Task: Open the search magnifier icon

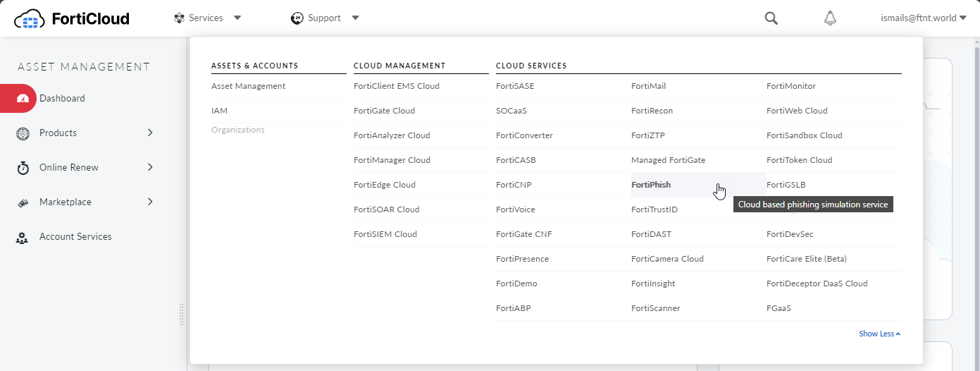Action: click(771, 18)
